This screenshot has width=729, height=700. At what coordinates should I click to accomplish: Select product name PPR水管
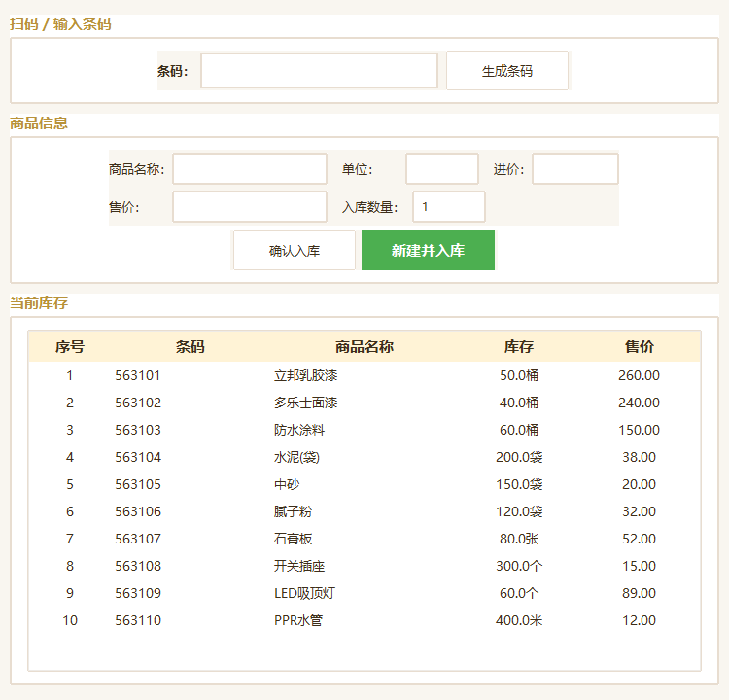pyautogui.click(x=298, y=620)
